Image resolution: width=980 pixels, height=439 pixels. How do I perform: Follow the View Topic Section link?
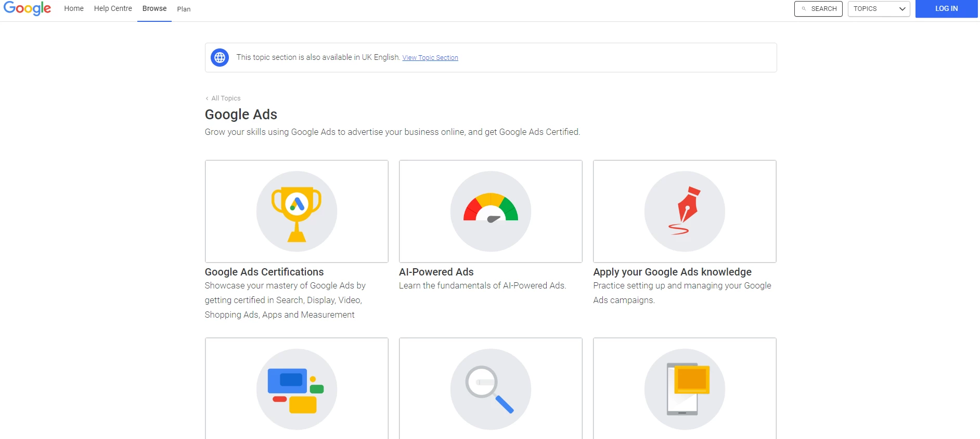click(x=430, y=58)
